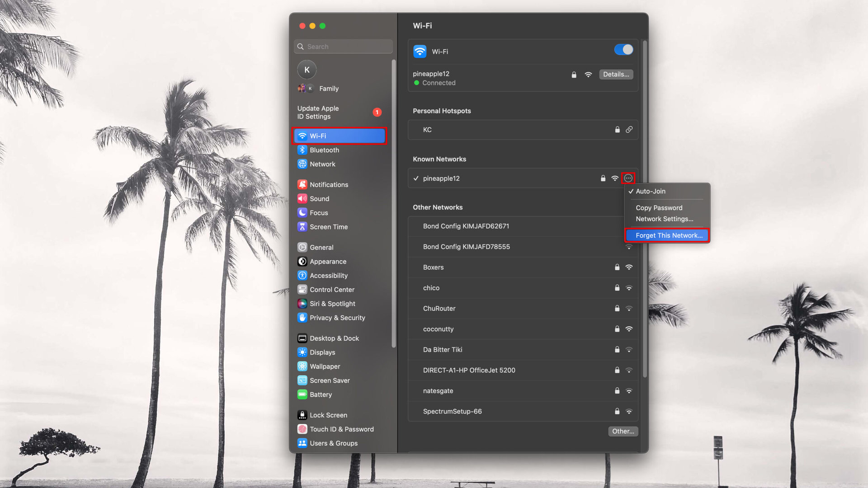Click the Focus moon icon
The image size is (868, 488).
(x=302, y=212)
